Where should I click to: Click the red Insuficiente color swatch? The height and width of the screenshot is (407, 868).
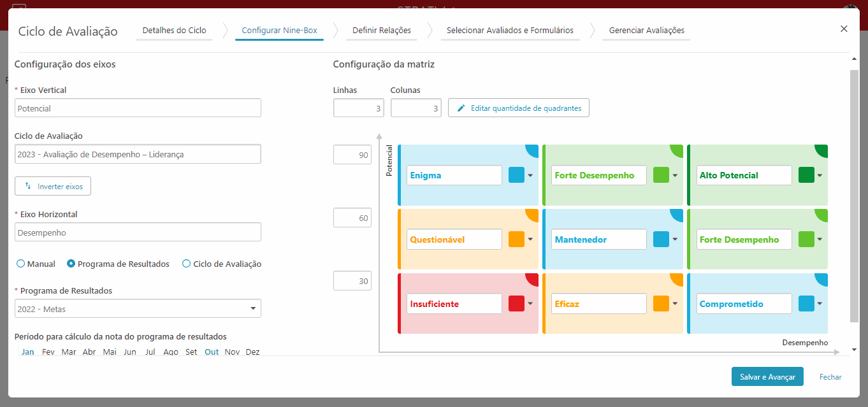516,304
